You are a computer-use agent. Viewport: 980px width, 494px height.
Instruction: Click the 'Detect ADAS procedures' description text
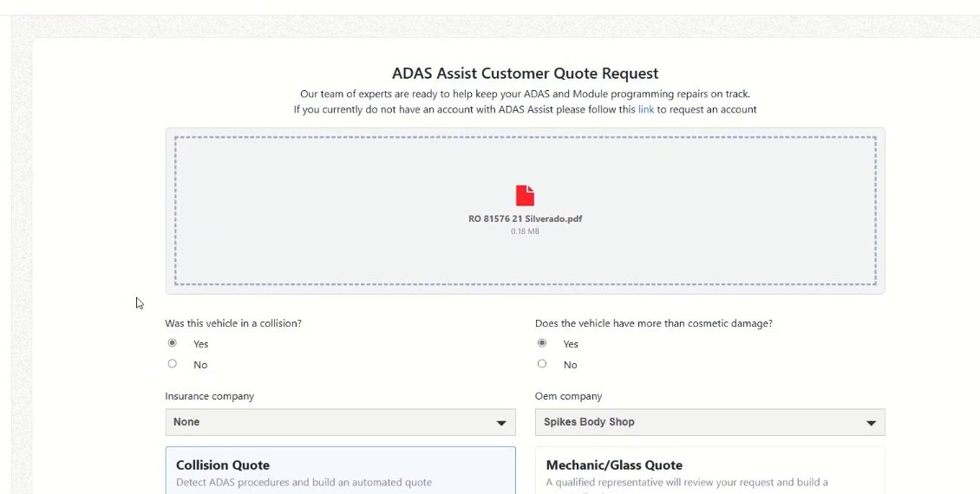click(x=304, y=482)
